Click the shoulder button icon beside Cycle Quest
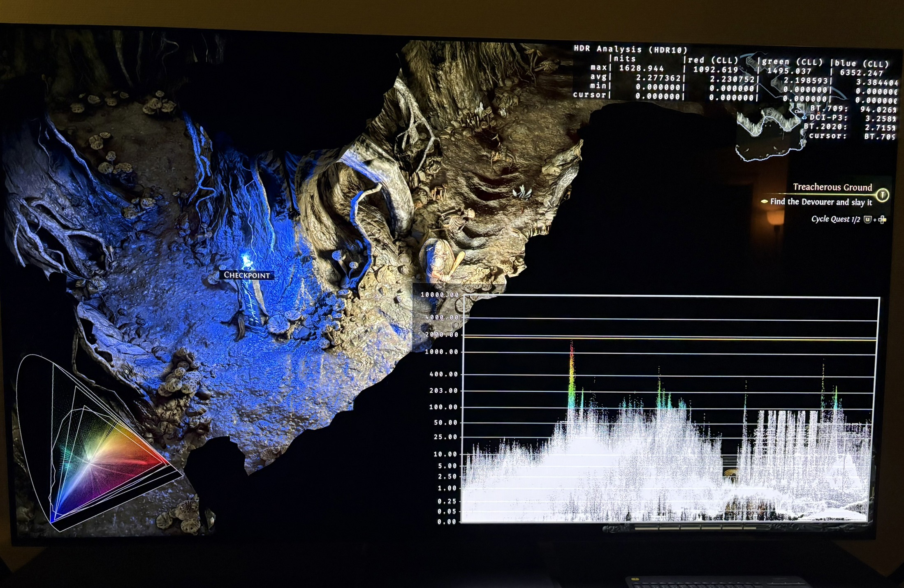This screenshot has width=904, height=588. (867, 220)
